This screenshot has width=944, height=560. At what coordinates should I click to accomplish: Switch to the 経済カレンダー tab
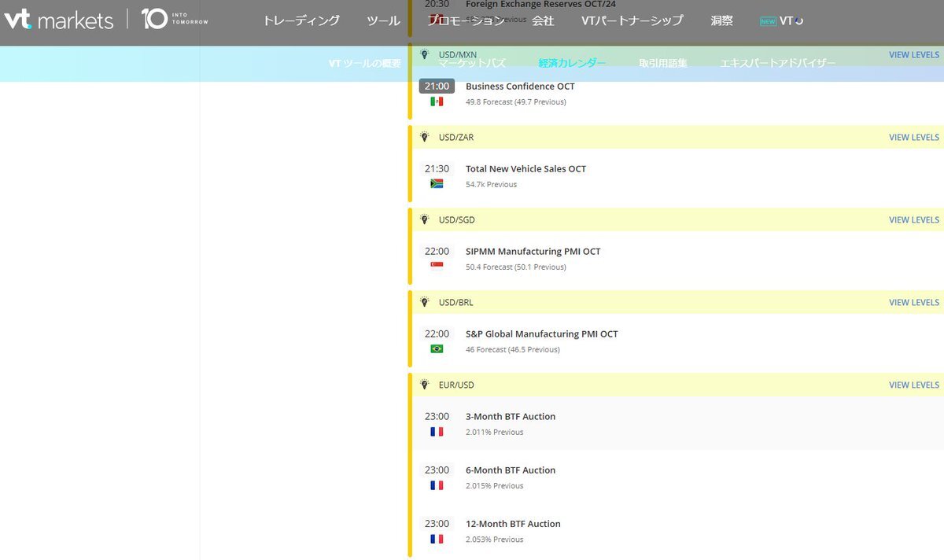point(572,63)
